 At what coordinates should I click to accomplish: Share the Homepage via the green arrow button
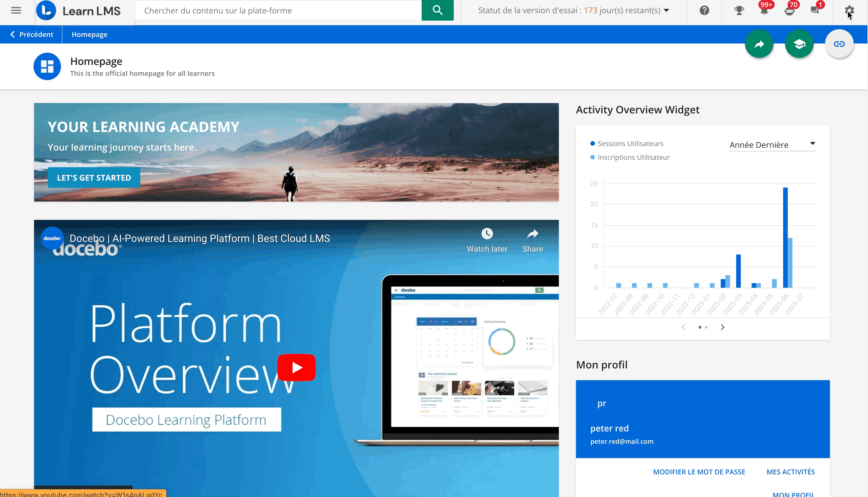[x=759, y=44]
